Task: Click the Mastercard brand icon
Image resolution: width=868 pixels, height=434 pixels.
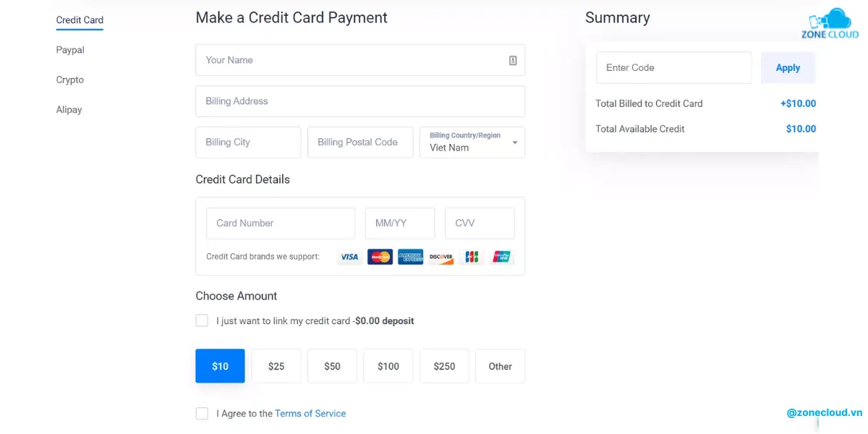Action: 380,257
